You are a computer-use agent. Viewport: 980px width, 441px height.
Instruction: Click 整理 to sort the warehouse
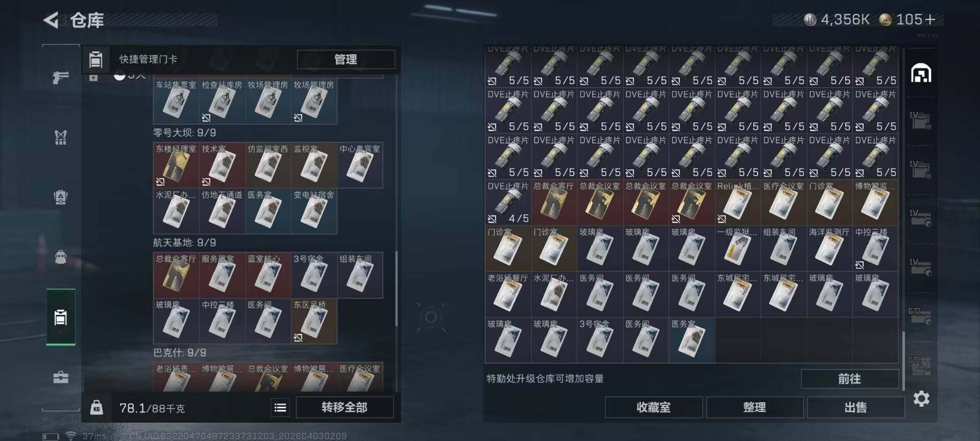click(754, 407)
